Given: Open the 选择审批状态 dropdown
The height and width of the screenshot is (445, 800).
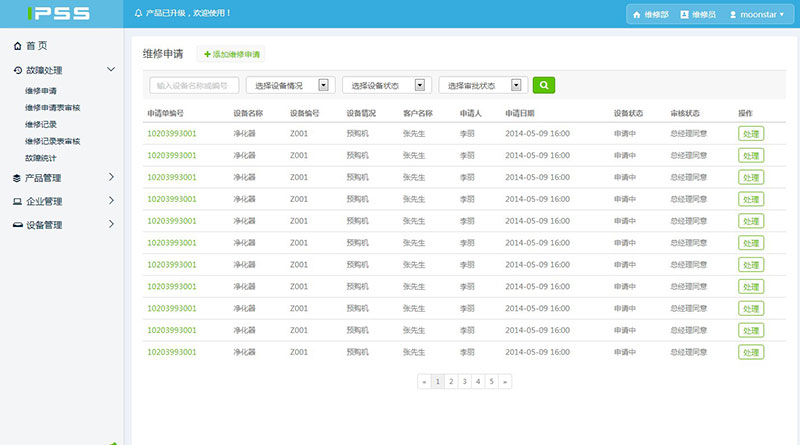Looking at the screenshot, I should click(483, 86).
